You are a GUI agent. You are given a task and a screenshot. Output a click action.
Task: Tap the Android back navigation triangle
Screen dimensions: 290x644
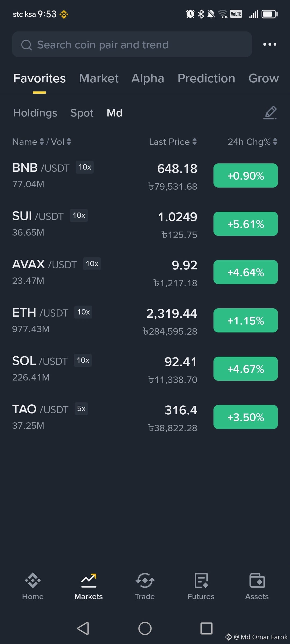click(x=83, y=628)
